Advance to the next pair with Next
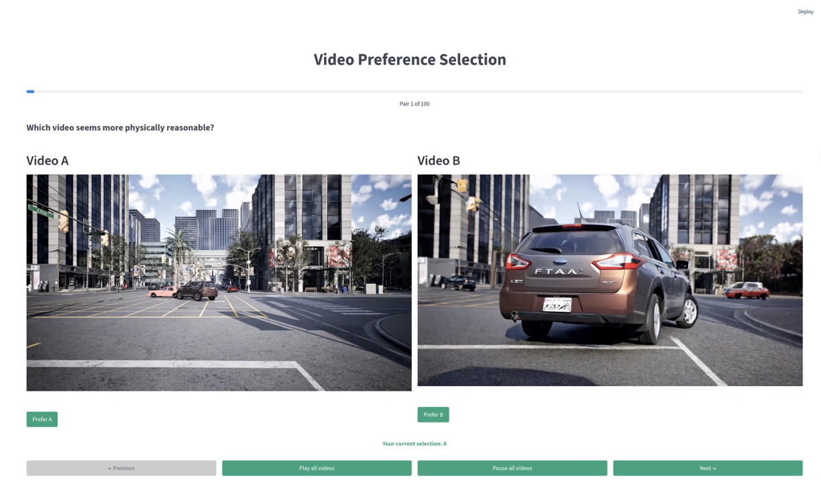Screen dimensions: 821x504 point(708,468)
